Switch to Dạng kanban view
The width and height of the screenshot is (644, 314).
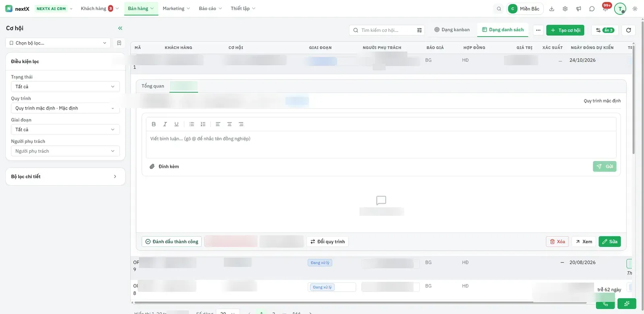coord(452,30)
